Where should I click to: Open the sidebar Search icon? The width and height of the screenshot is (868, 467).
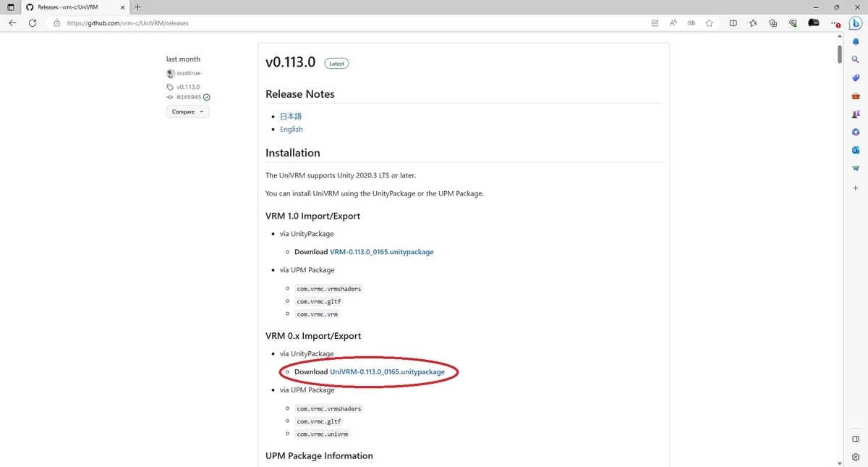point(856,59)
